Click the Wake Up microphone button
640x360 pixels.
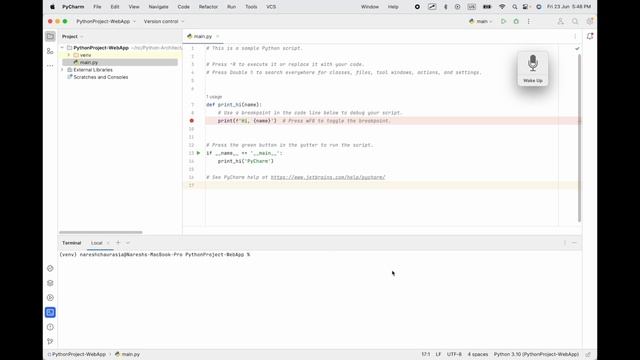click(533, 68)
